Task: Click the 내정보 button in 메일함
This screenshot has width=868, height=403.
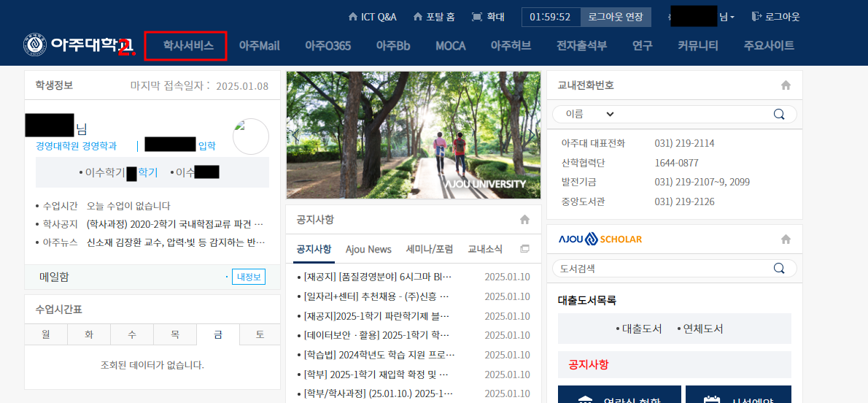Action: click(x=248, y=277)
